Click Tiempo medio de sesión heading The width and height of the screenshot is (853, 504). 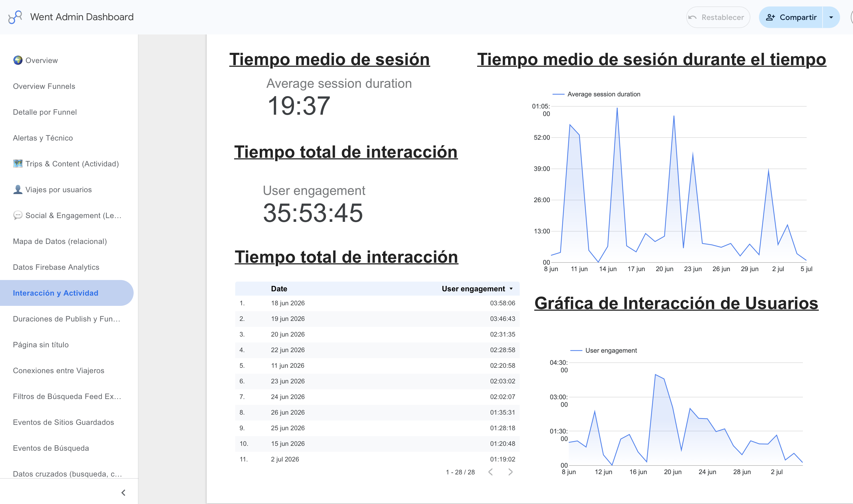coord(329,59)
